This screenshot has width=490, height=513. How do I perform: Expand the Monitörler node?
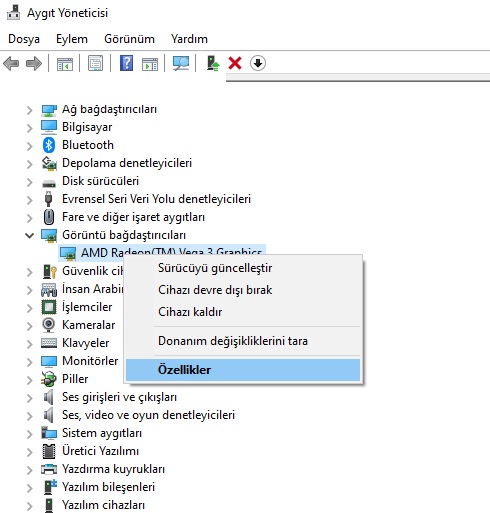(x=29, y=362)
